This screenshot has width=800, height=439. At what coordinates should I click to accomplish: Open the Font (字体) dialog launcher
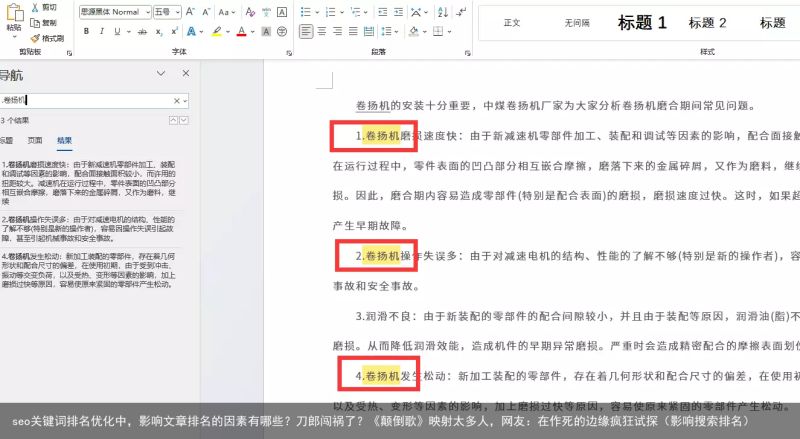coord(289,53)
